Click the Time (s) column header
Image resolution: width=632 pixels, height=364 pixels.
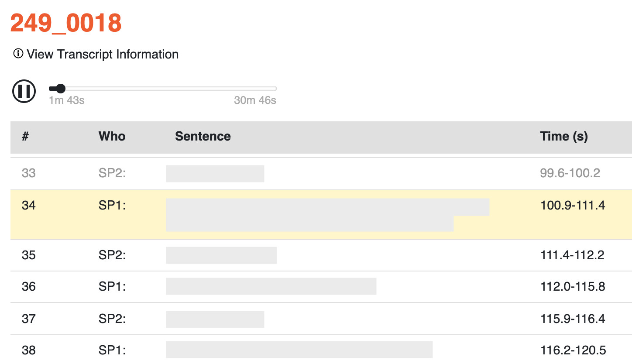(564, 136)
